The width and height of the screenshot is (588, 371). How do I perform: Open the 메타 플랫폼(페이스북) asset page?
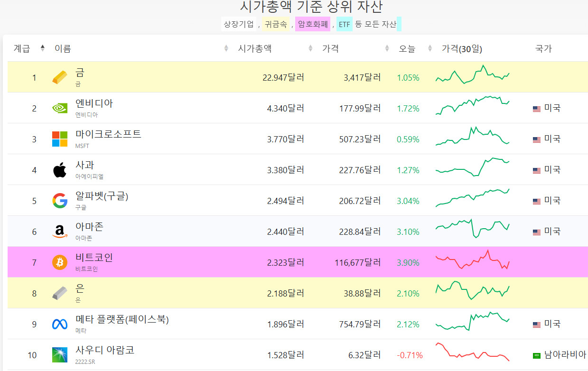[x=122, y=319]
